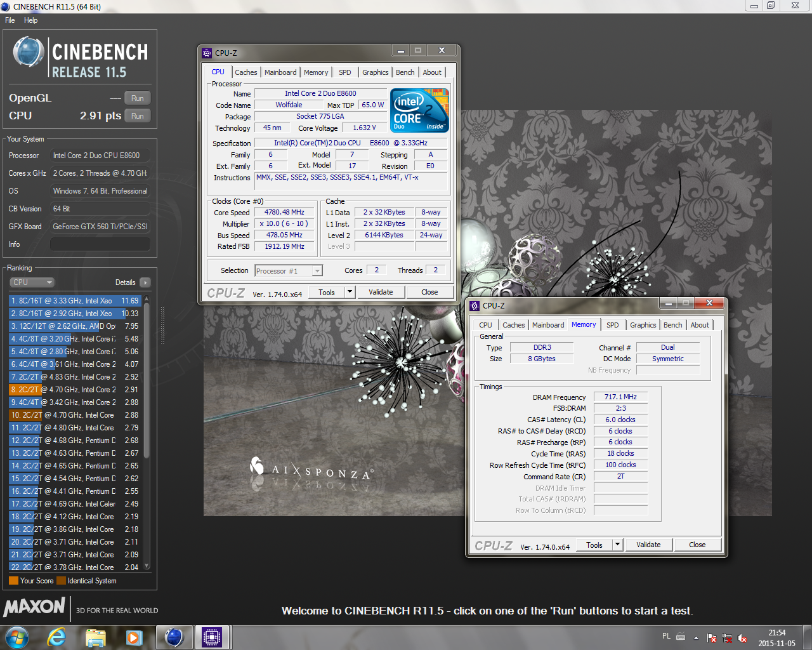Image resolution: width=812 pixels, height=650 pixels.
Task: Open Cinebench File menu
Action: pos(10,20)
